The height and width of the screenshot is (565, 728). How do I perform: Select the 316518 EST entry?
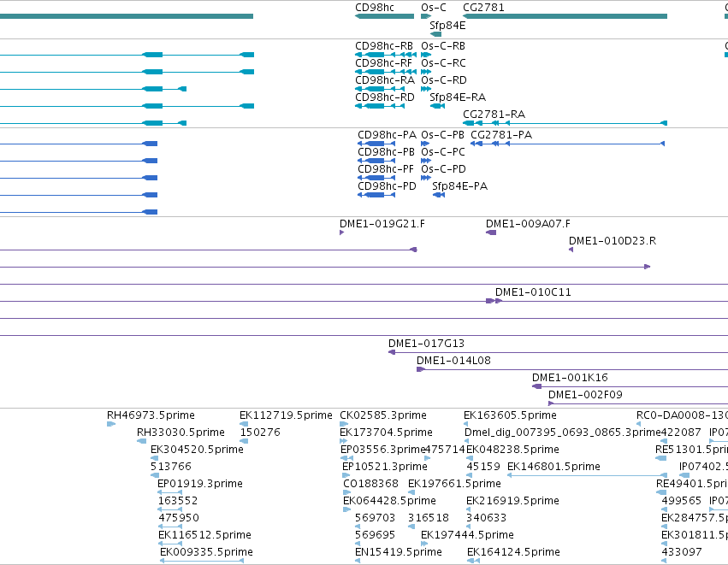pos(411,527)
